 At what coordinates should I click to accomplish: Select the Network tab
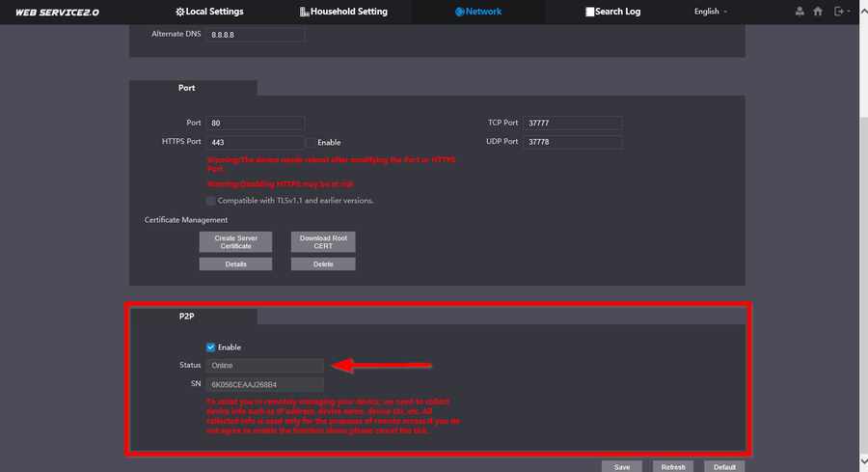pos(478,12)
